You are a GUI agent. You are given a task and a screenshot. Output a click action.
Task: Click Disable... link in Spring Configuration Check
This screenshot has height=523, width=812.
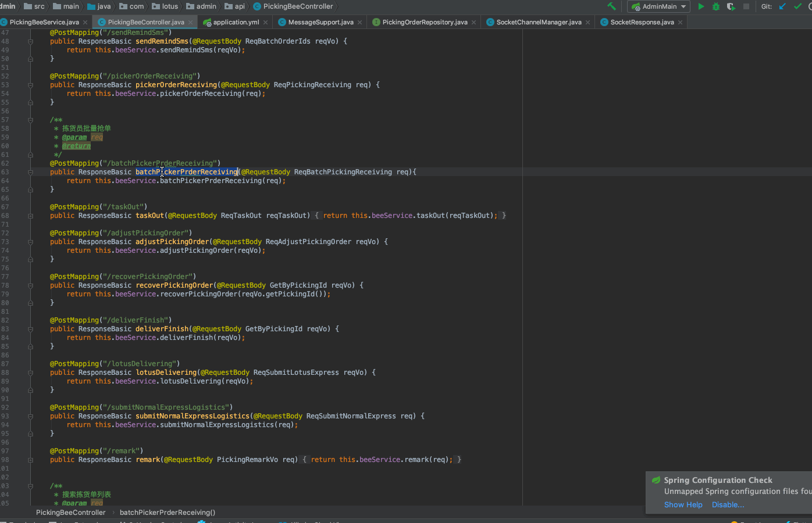click(728, 504)
